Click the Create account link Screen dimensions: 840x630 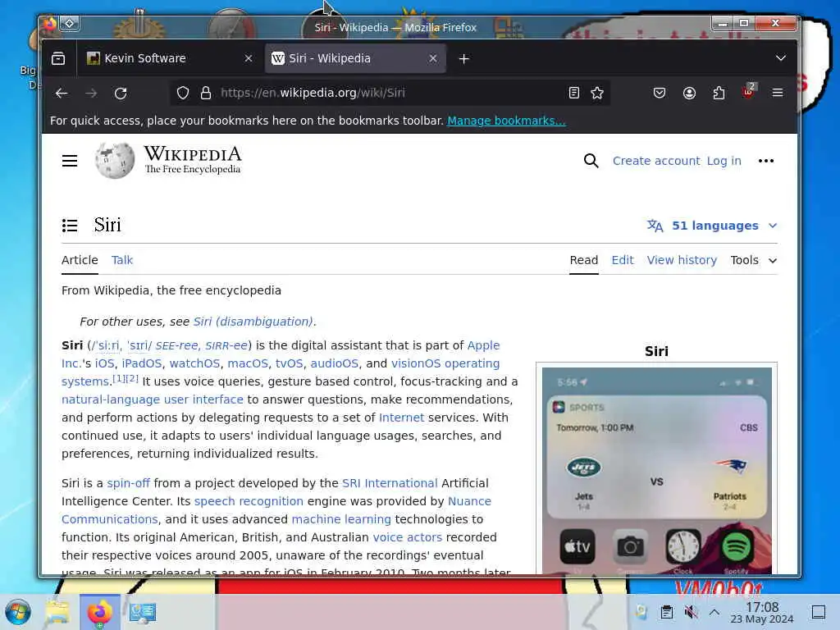point(656,161)
